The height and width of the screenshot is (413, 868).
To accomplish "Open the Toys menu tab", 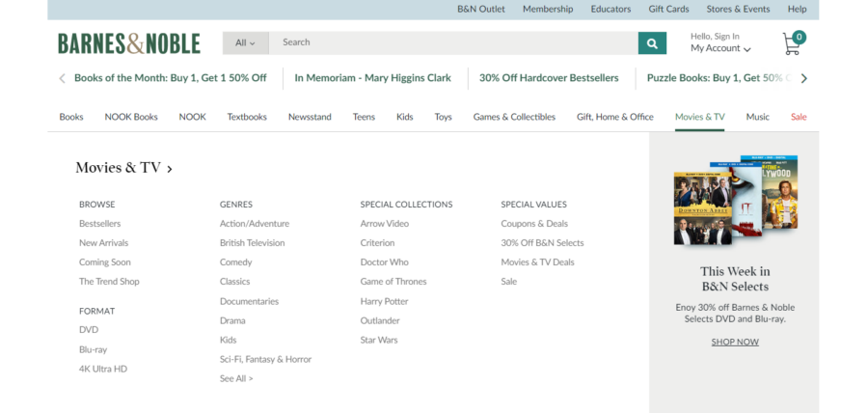I will 443,117.
